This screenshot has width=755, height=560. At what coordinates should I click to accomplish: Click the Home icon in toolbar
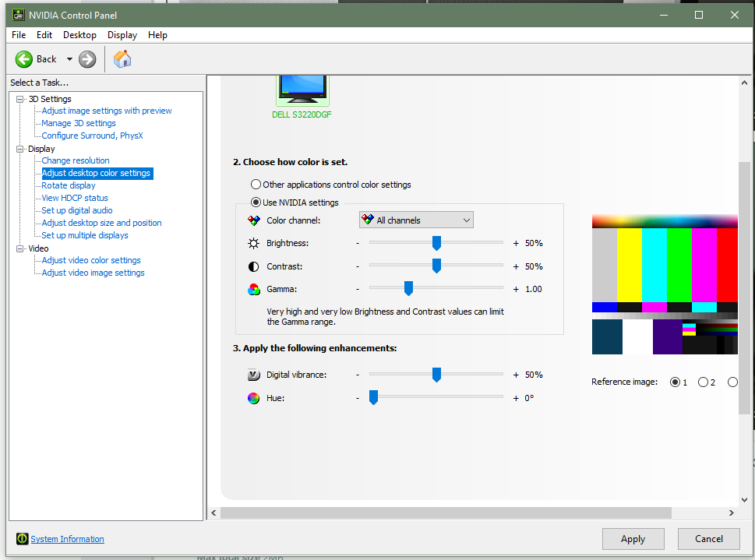click(x=122, y=59)
